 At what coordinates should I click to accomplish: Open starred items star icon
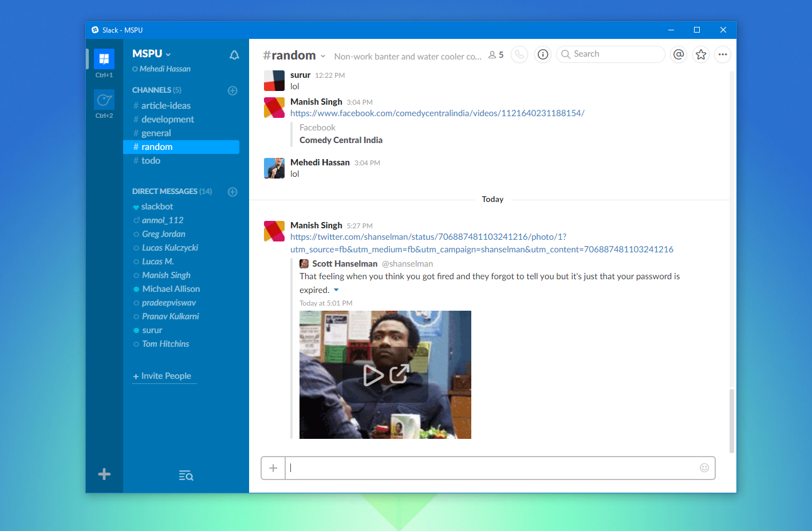701,54
